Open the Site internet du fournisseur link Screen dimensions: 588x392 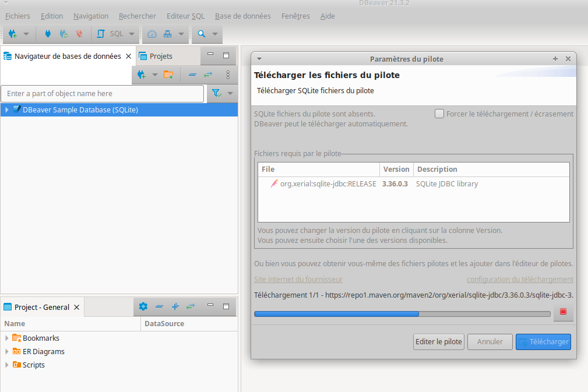point(298,279)
